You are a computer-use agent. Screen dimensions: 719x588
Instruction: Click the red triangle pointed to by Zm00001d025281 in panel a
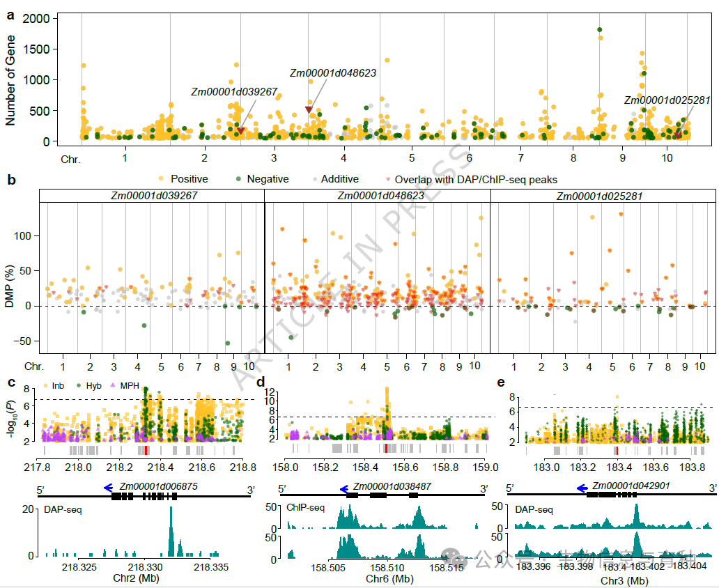tap(678, 135)
